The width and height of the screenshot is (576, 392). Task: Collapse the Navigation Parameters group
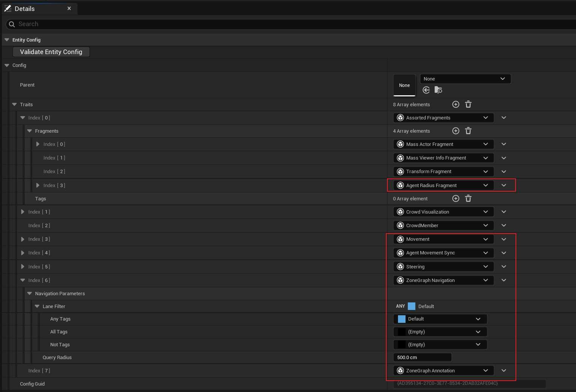click(x=29, y=293)
